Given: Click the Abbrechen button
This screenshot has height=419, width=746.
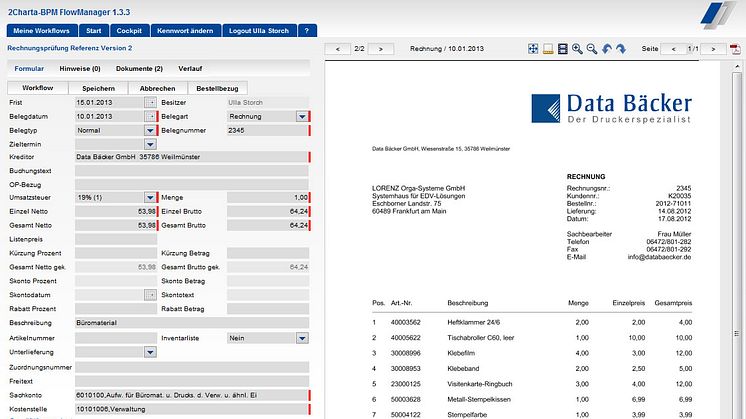Looking at the screenshot, I should point(157,88).
